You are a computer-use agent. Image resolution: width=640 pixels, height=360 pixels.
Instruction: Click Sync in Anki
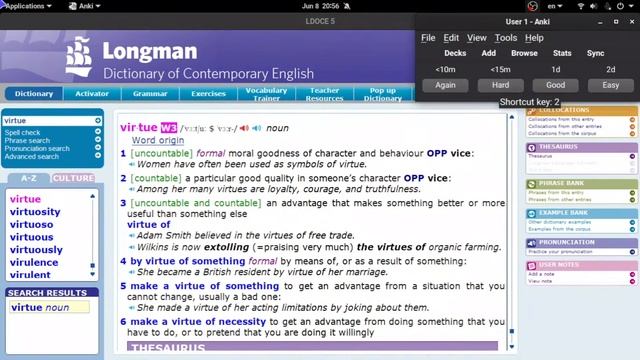tap(596, 53)
